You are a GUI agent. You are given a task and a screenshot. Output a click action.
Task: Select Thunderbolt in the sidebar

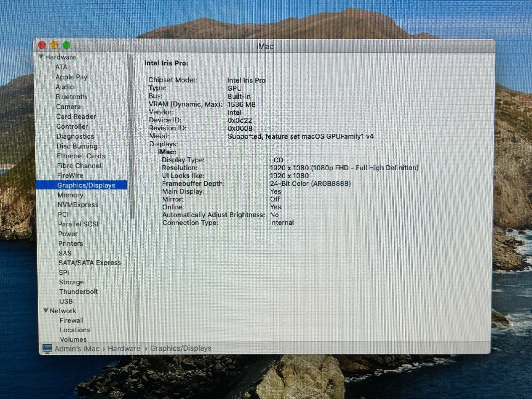coord(78,292)
